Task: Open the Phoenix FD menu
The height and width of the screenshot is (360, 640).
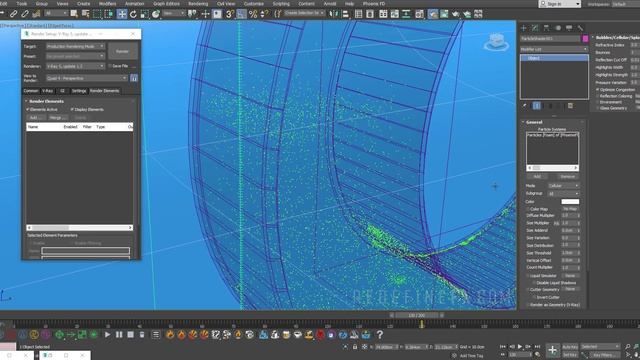Action: 373,4
